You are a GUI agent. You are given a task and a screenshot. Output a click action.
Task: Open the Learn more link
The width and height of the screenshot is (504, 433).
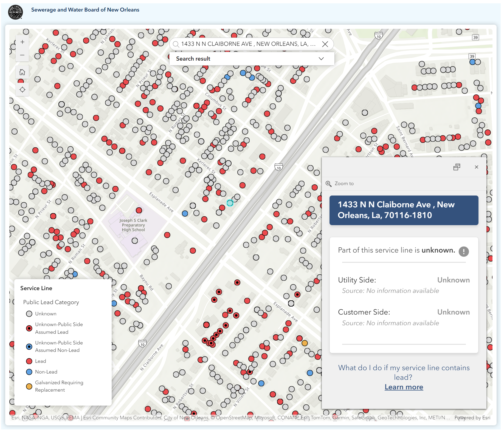[x=403, y=387]
